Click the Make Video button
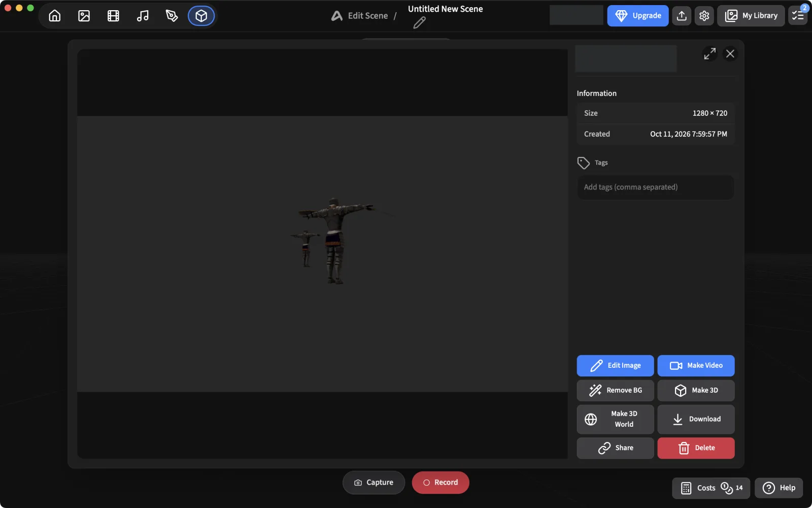812x508 pixels. pos(696,366)
